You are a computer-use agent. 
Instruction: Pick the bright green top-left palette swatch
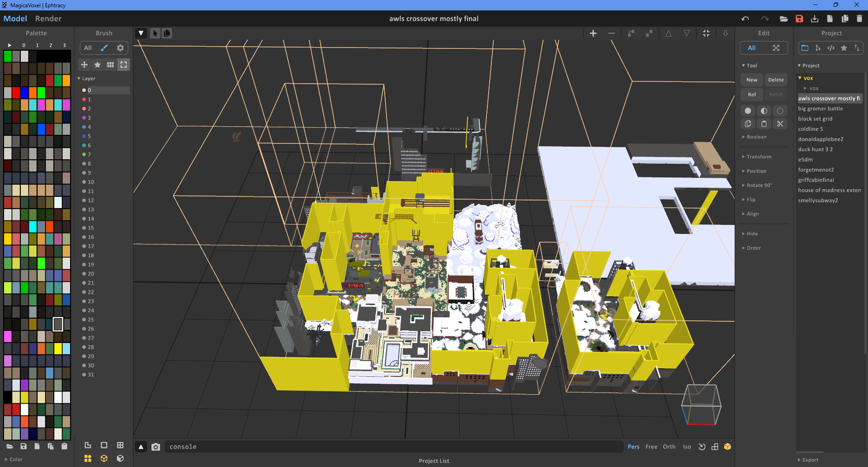[x=8, y=56]
